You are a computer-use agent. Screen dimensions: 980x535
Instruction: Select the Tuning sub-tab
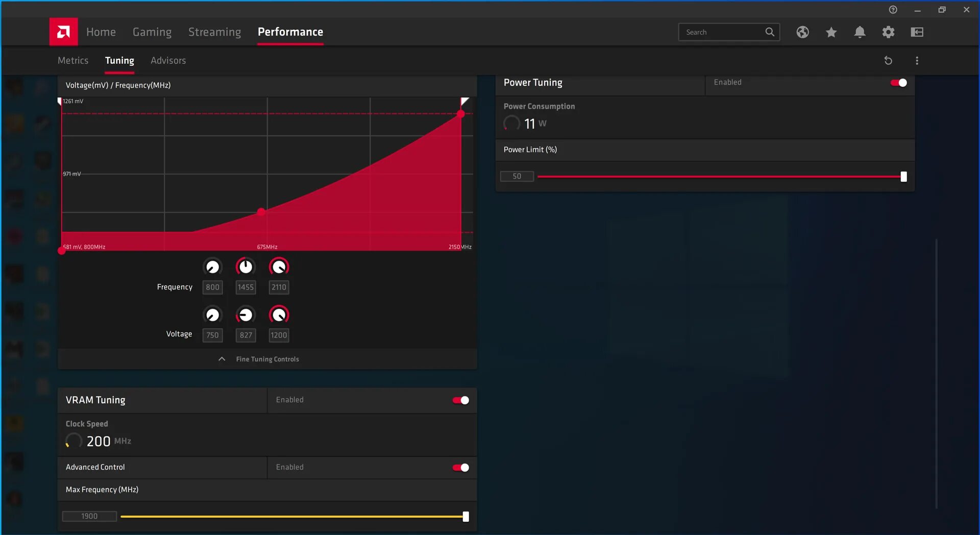point(119,60)
